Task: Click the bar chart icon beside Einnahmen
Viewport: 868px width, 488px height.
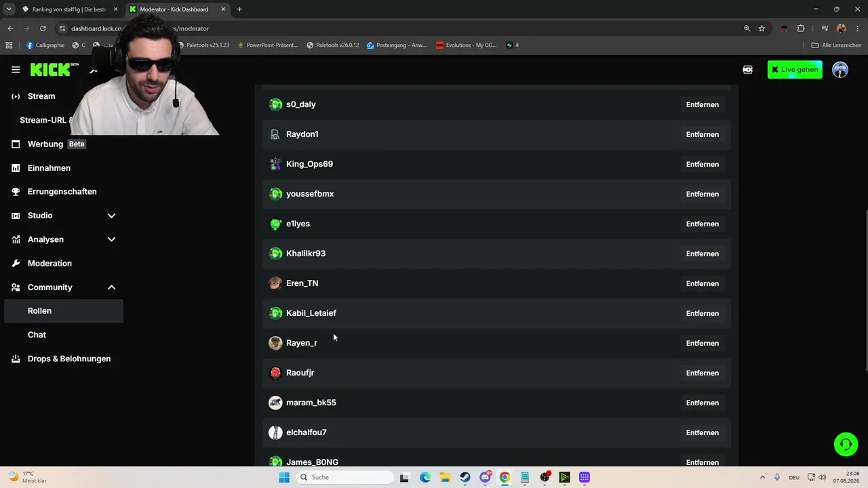Action: click(x=16, y=168)
